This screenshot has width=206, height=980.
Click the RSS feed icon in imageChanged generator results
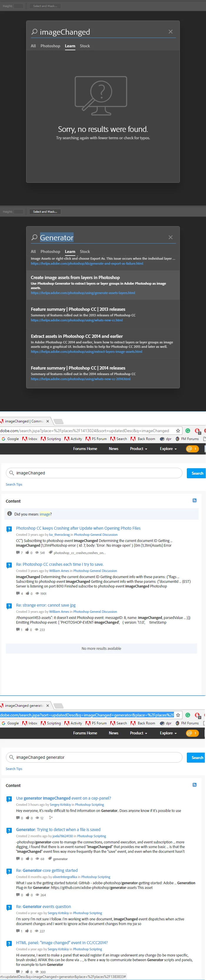click(x=194, y=785)
